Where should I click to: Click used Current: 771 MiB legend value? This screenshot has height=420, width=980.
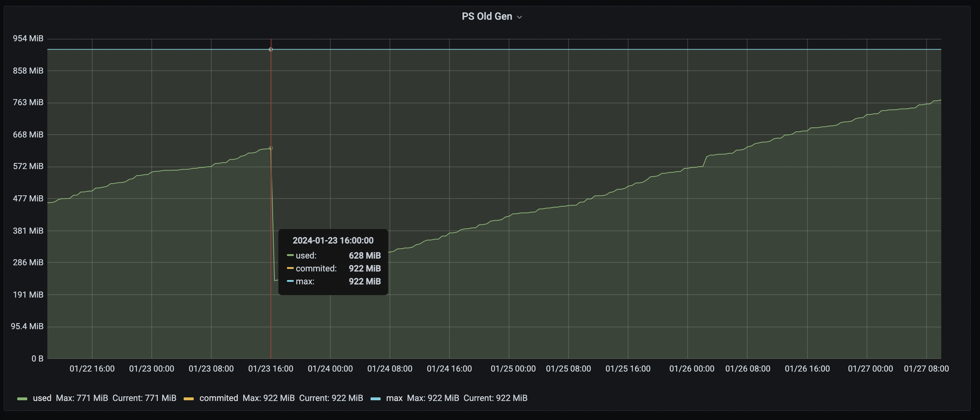144,398
